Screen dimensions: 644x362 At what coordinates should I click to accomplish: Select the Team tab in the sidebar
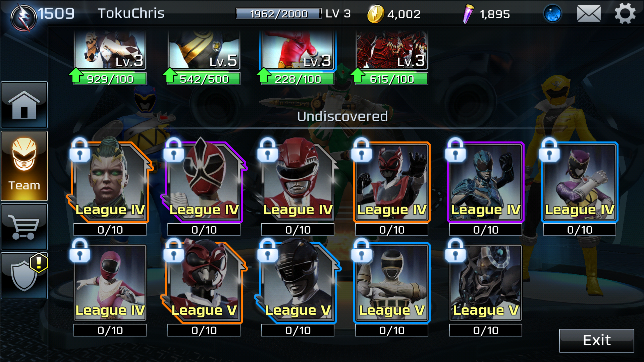pos(24,166)
